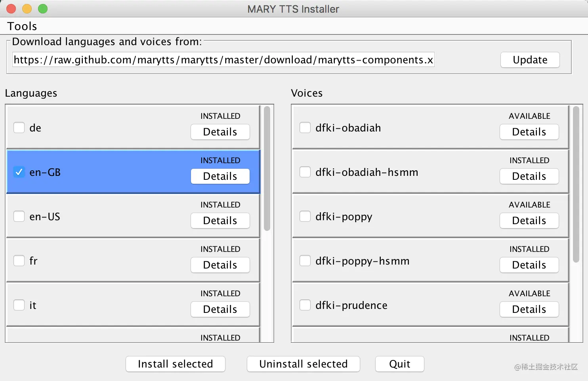Open the Tools menu
Screen dimensions: 588x381
coord(21,26)
